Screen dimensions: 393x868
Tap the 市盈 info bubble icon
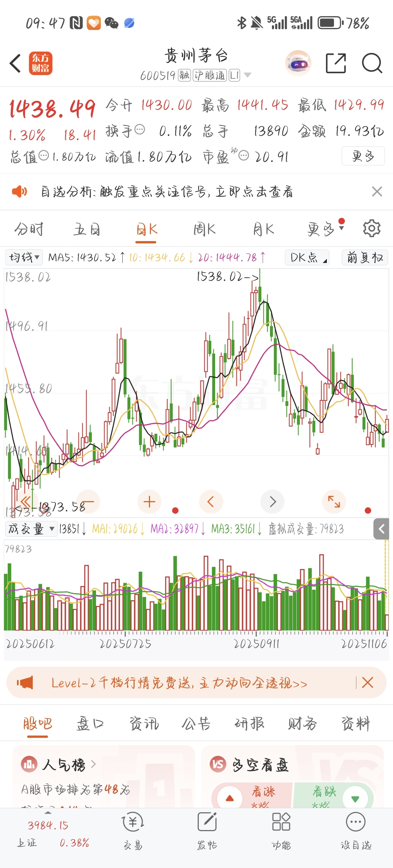(x=244, y=156)
